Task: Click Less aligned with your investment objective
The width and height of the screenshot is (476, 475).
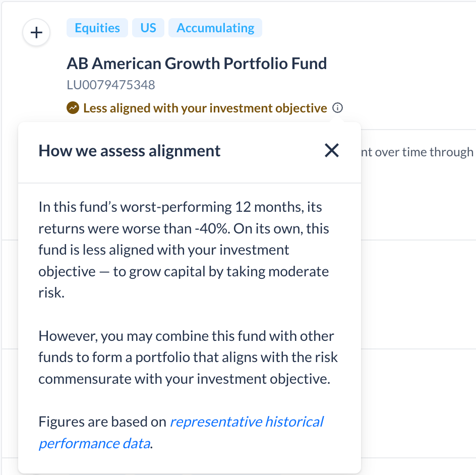Action: pos(205,108)
